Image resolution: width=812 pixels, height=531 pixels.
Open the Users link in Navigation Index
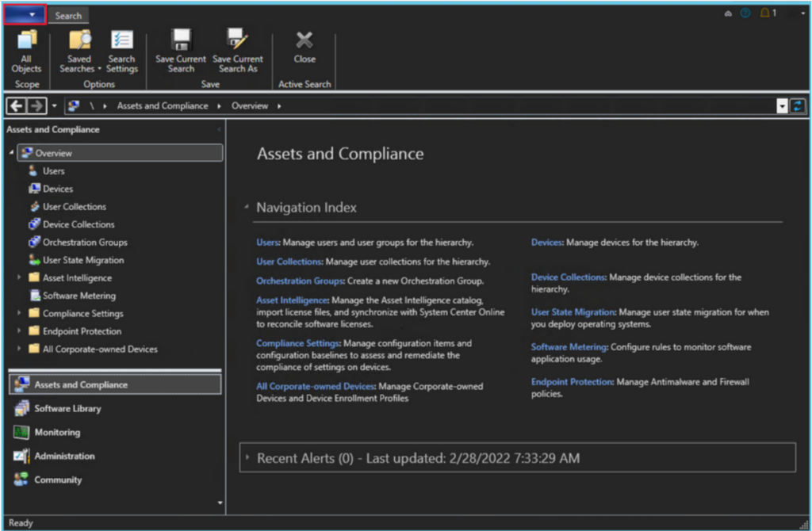[x=268, y=243]
